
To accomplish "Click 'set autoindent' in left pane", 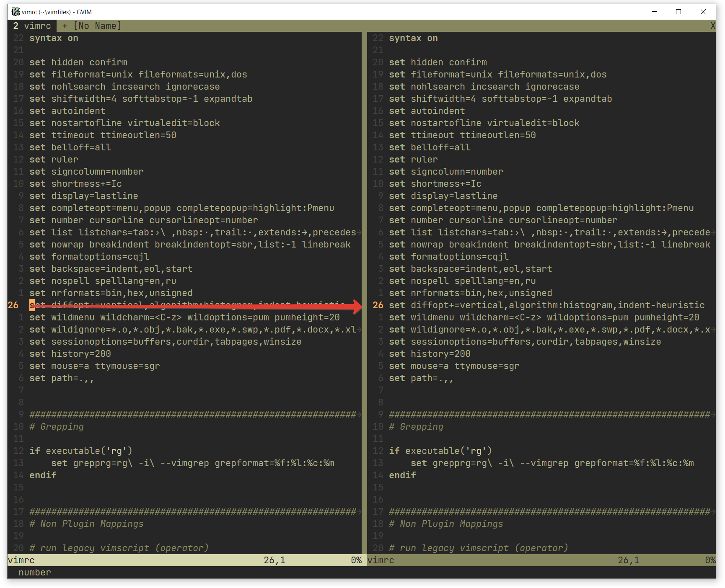I will (x=67, y=111).
